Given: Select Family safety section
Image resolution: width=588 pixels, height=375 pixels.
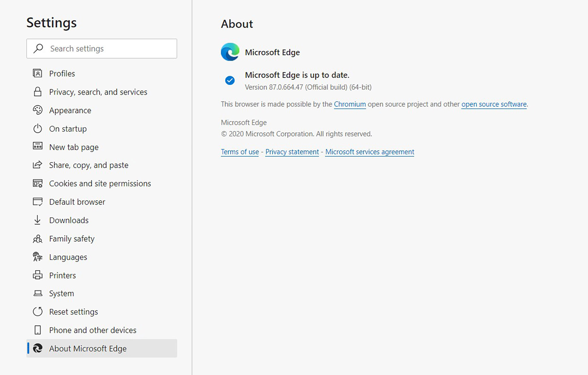Looking at the screenshot, I should [x=102, y=239].
